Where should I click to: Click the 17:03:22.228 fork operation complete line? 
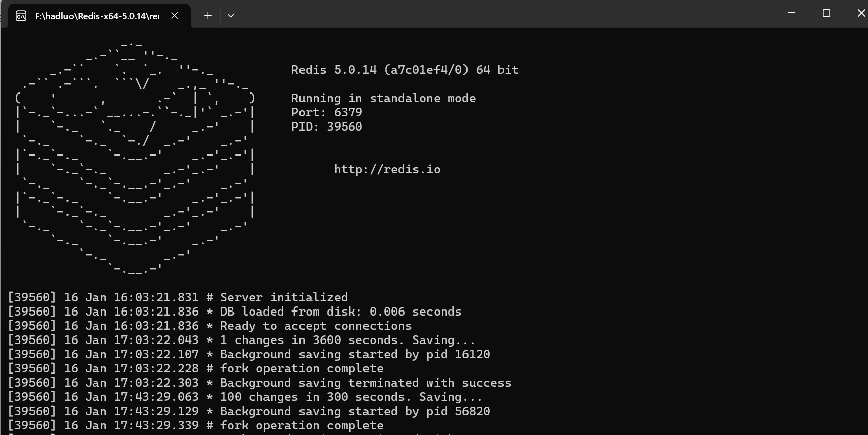click(195, 368)
